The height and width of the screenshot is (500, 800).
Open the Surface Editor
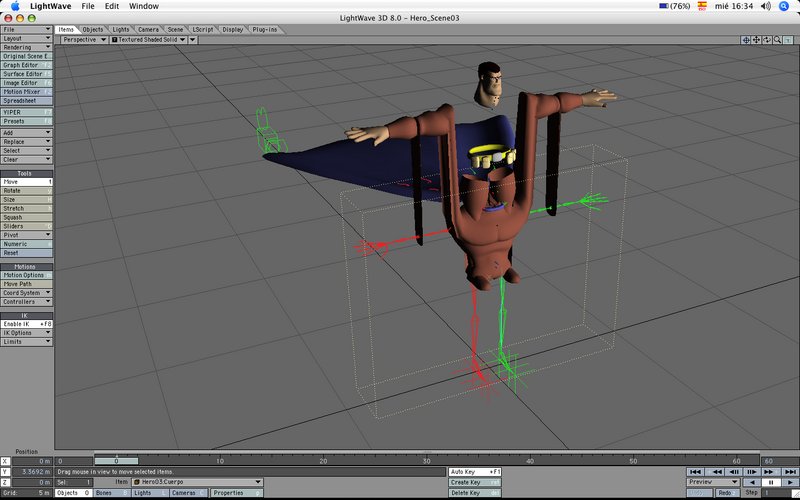tap(27, 74)
